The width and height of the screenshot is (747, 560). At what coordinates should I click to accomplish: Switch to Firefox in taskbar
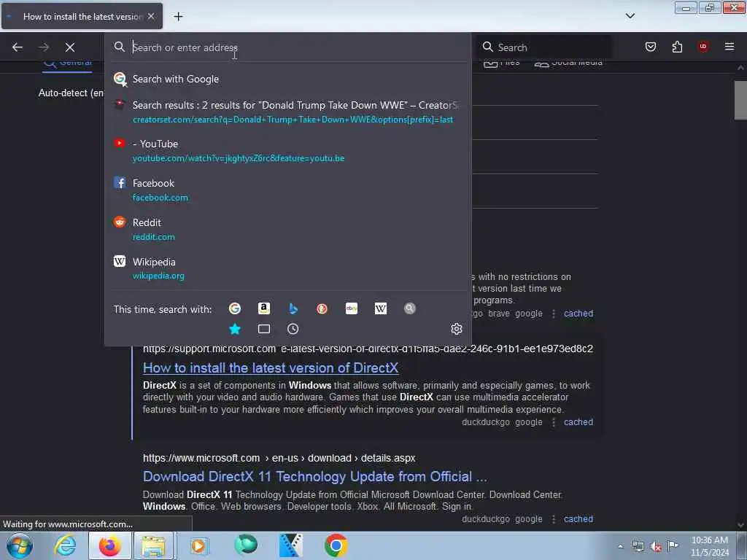coord(109,545)
